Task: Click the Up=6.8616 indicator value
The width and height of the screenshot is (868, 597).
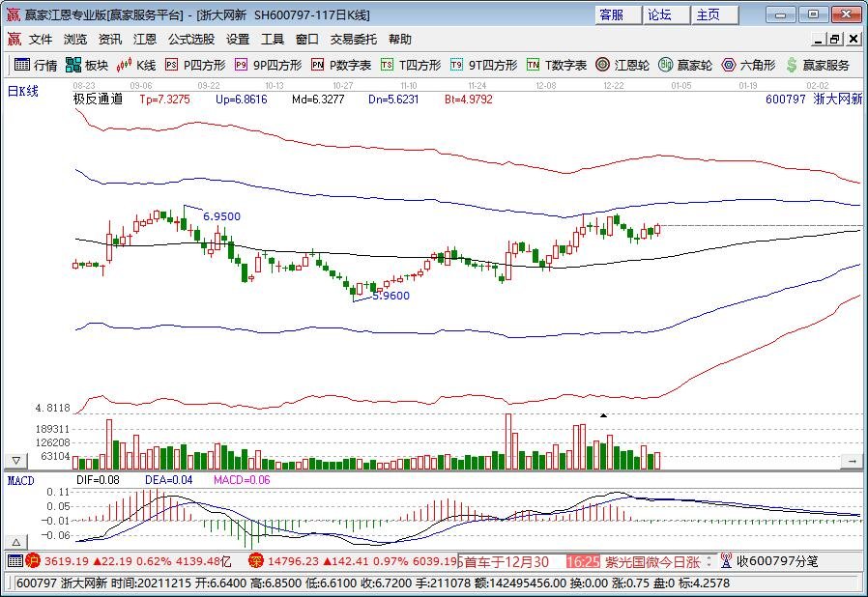Action: click(242, 99)
